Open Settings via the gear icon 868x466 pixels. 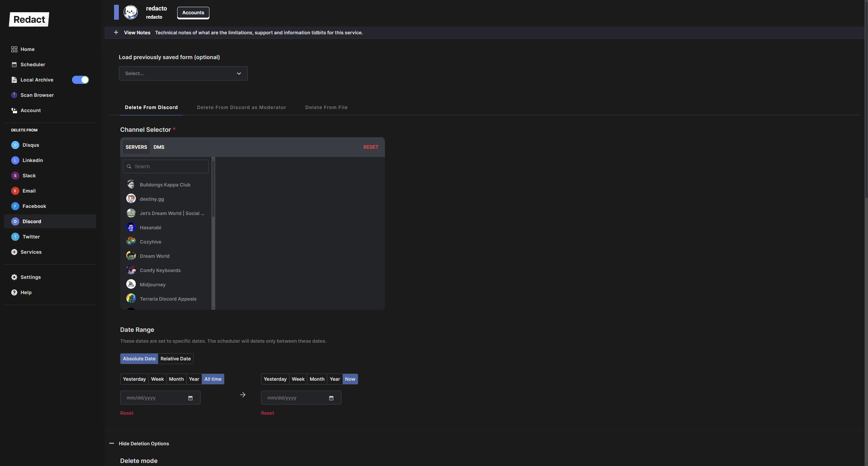click(14, 277)
